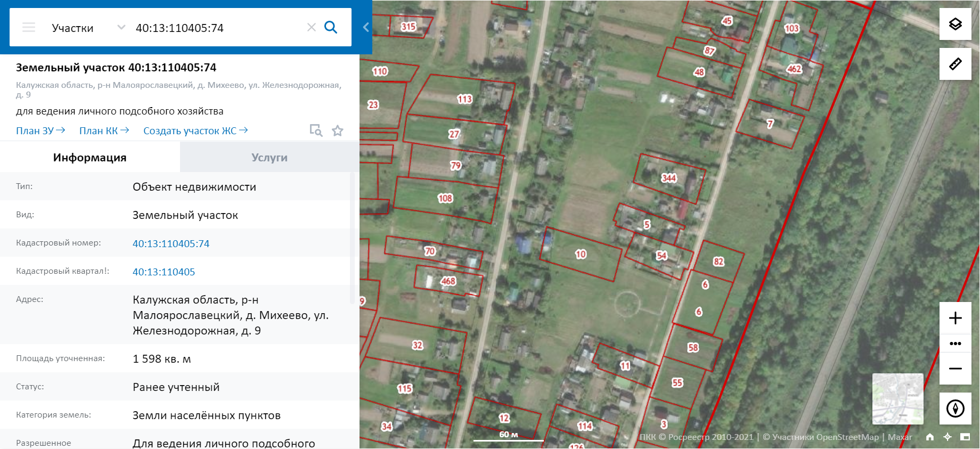This screenshot has height=449, width=980.
Task: Switch to the Услуги tab
Action: 269,158
